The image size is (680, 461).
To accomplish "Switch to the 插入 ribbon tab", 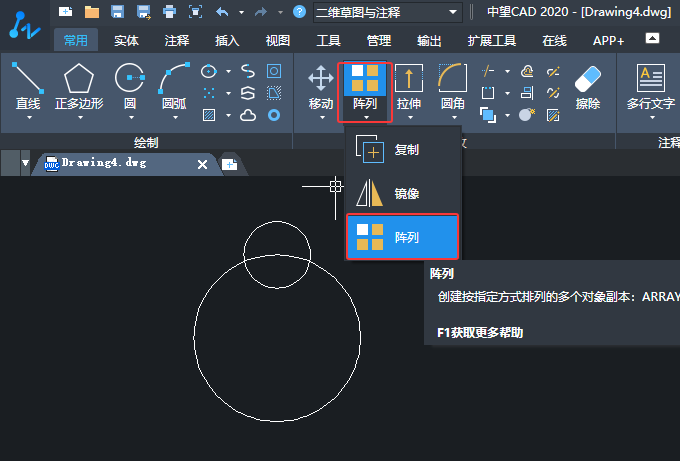I will (227, 41).
